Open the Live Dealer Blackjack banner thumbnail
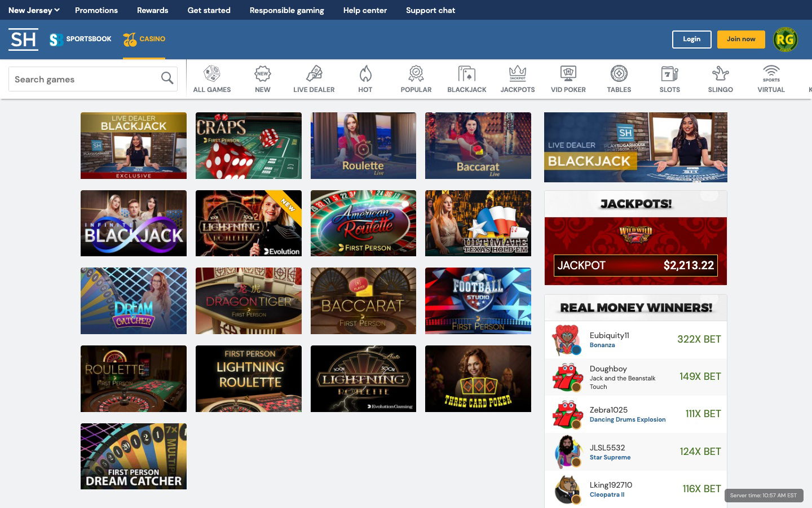This screenshot has height=508, width=812. click(636, 147)
